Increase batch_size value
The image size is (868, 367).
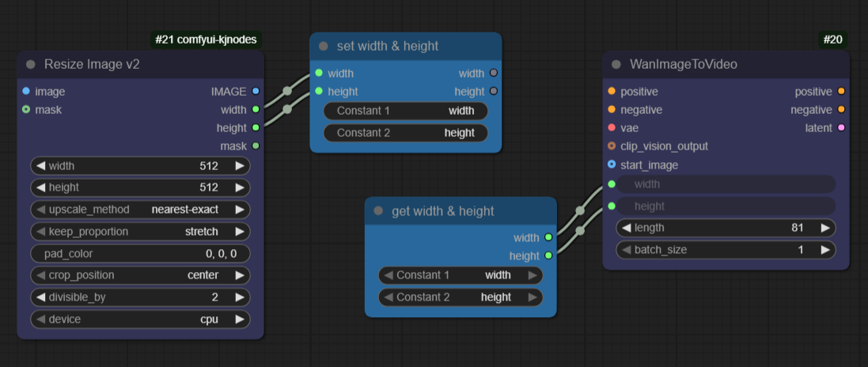coord(824,250)
